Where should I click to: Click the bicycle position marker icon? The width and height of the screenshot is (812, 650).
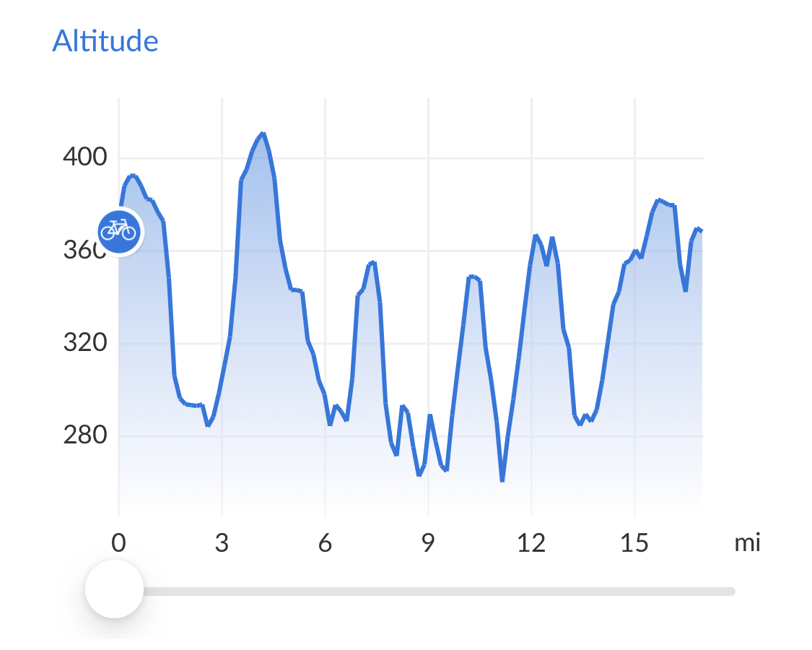[x=118, y=231]
